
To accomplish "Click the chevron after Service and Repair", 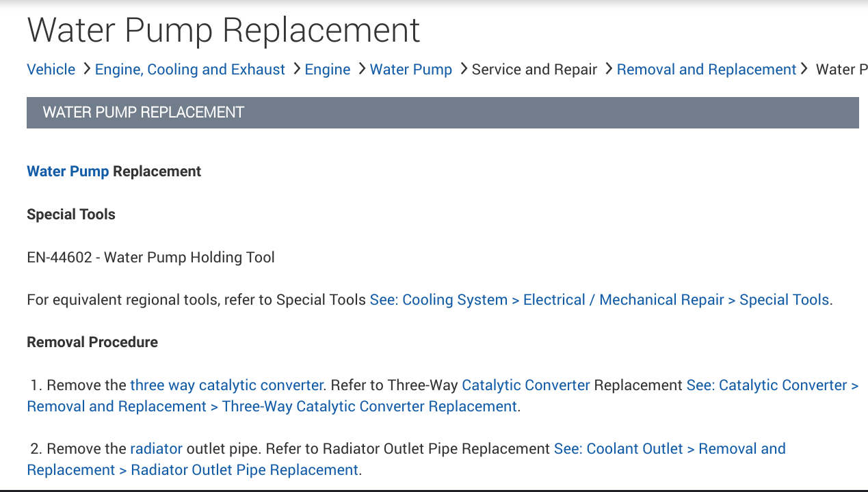I will click(608, 69).
